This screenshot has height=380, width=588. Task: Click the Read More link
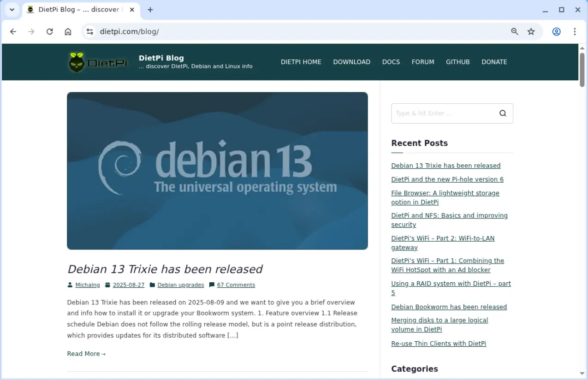tap(86, 354)
